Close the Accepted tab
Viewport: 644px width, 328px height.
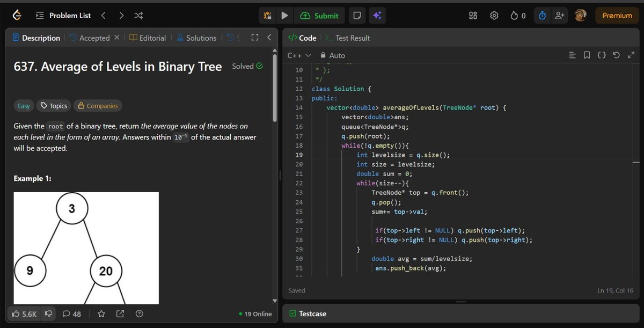[x=116, y=38]
